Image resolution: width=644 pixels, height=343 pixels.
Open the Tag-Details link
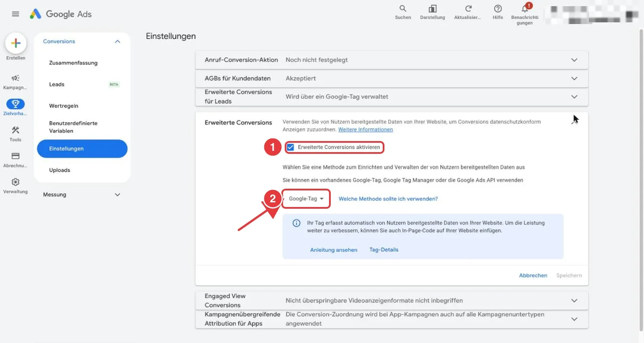click(384, 250)
